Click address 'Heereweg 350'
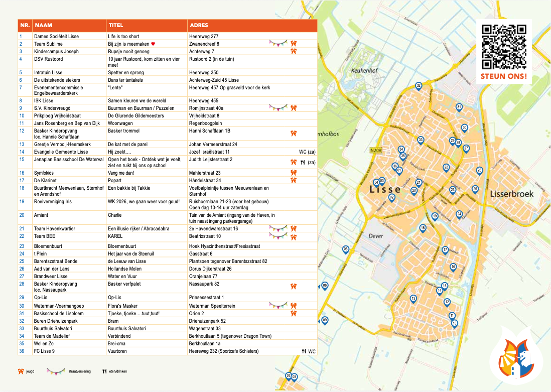The image size is (551, 392). (x=204, y=72)
